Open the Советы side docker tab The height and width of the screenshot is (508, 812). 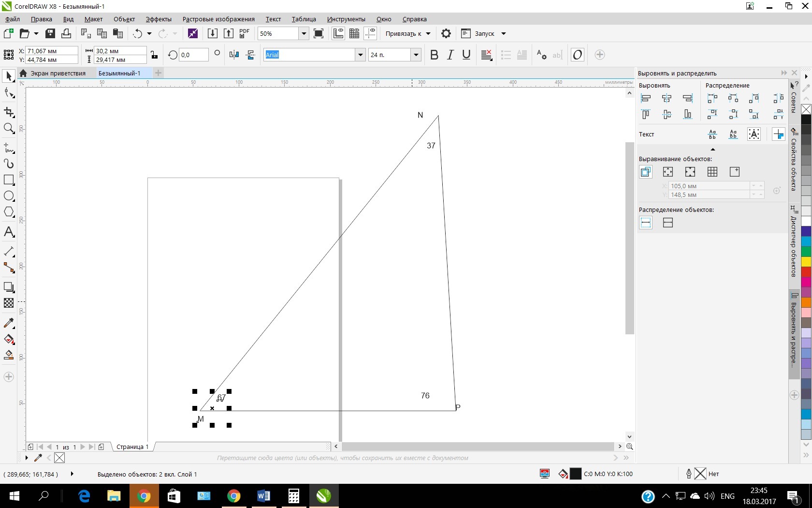(794, 97)
